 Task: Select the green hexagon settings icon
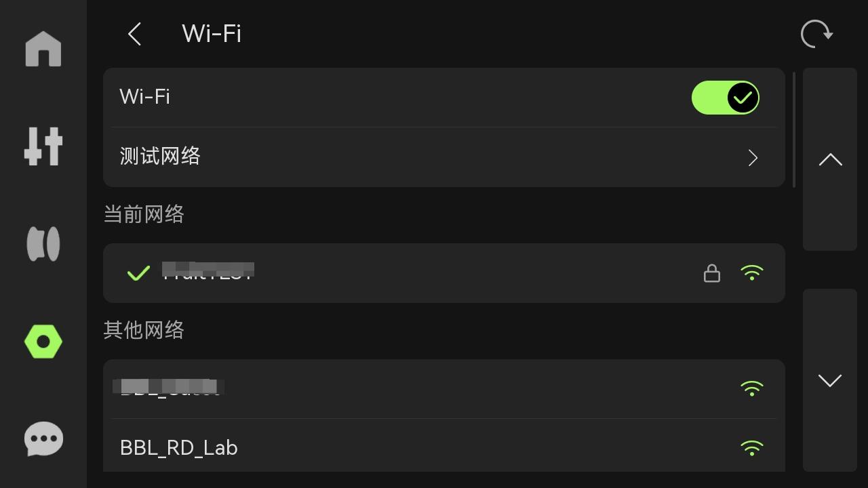[x=43, y=342]
